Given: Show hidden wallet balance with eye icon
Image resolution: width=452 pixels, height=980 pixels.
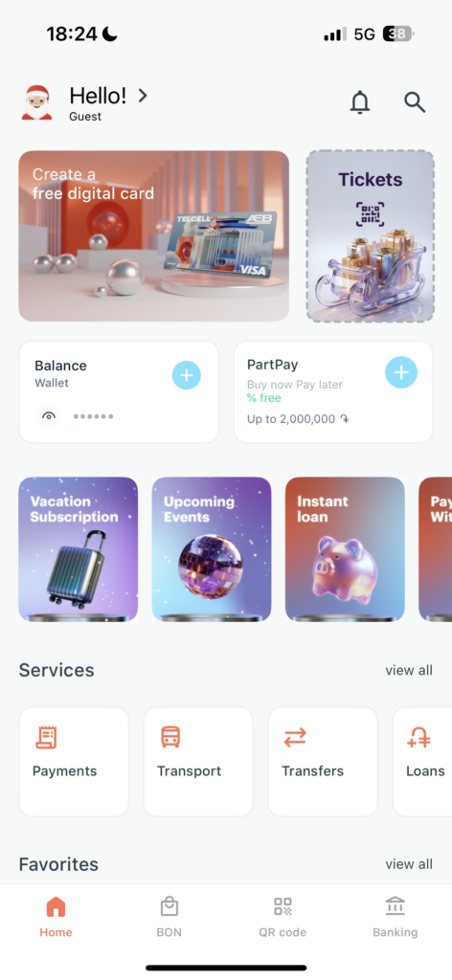Looking at the screenshot, I should point(49,416).
